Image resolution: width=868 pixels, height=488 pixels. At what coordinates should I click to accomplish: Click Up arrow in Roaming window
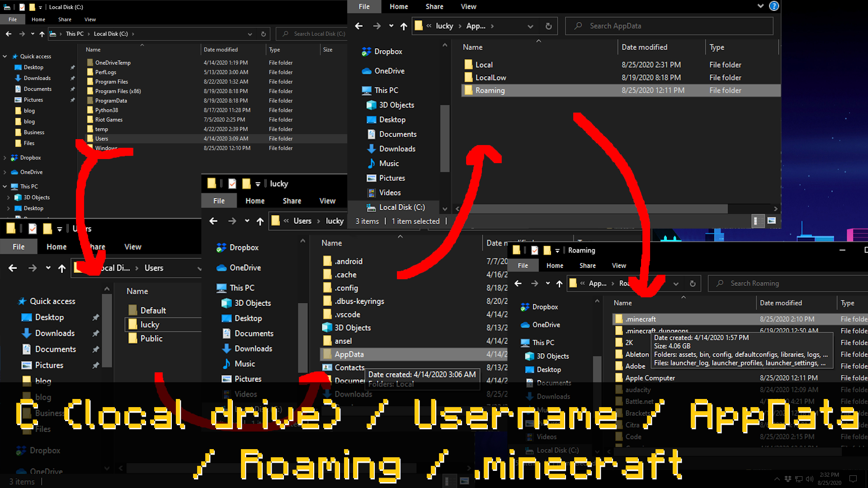[x=559, y=283]
